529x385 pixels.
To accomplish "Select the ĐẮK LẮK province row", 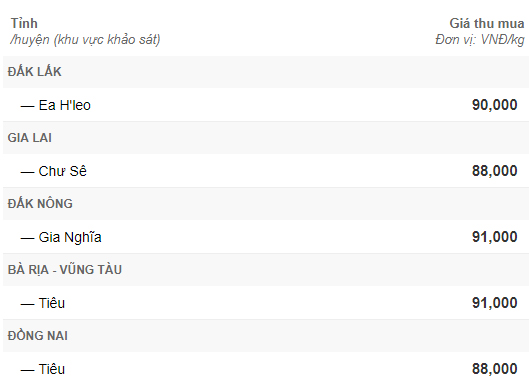I will tap(266, 72).
